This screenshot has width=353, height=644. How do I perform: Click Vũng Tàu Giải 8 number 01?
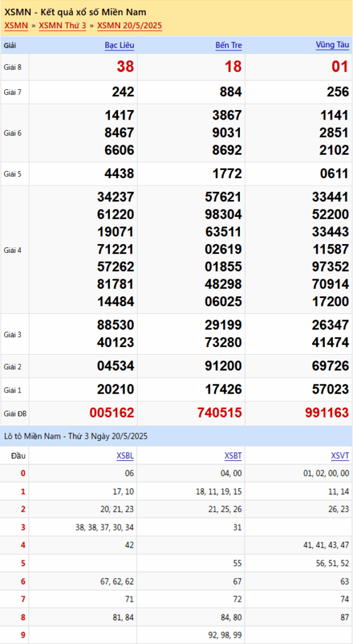pos(340,67)
